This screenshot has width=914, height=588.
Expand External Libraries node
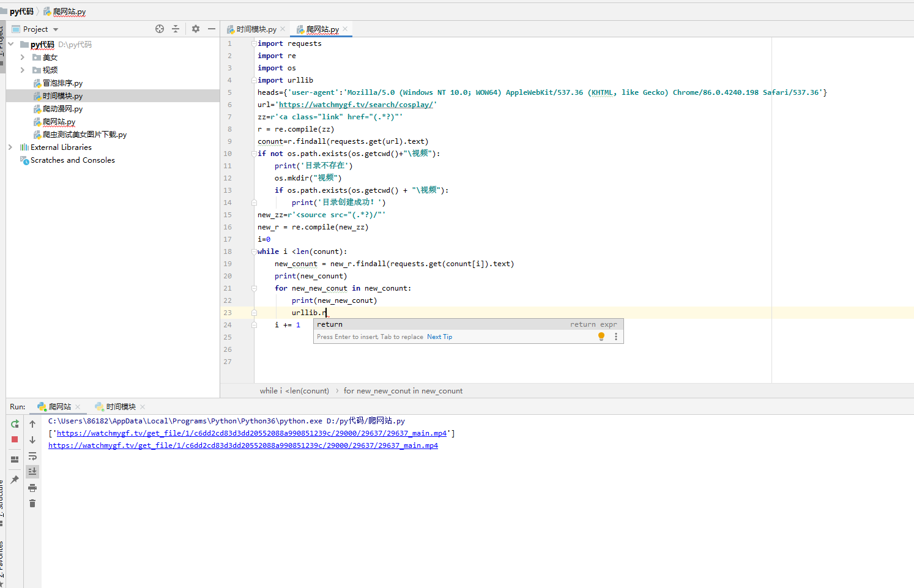10,147
